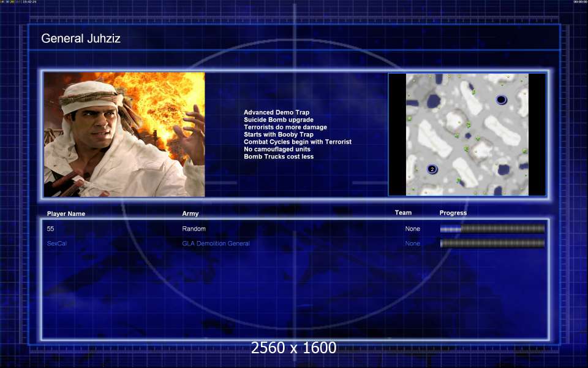The image size is (588, 368).
Task: Click team None for SexCal
Action: tap(413, 243)
